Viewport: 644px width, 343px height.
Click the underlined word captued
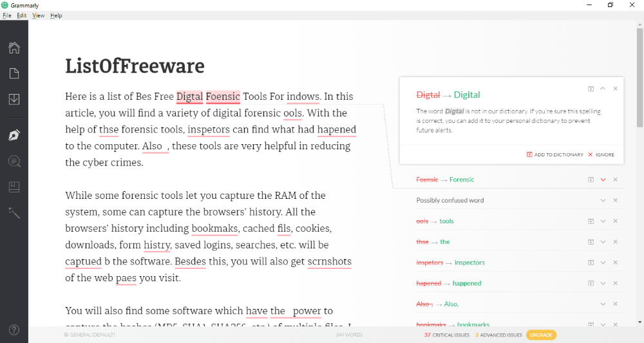pyautogui.click(x=83, y=262)
